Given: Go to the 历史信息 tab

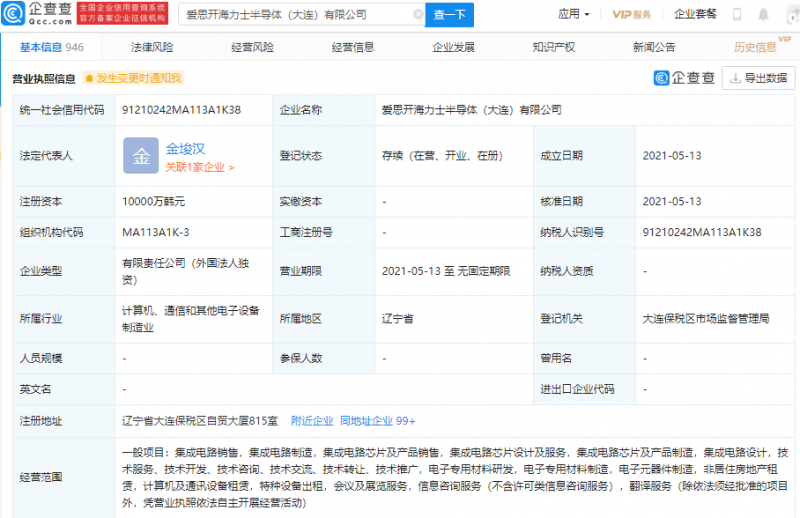Looking at the screenshot, I should [755, 47].
